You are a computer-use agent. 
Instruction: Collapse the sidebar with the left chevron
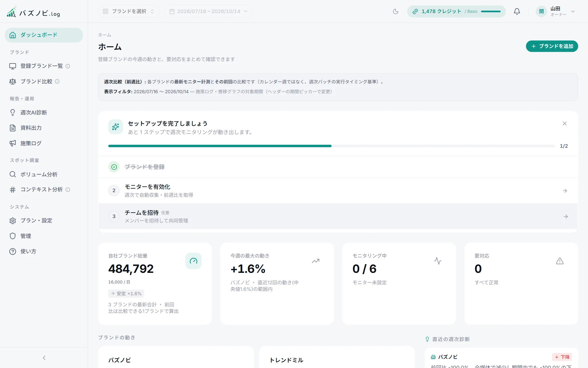(x=44, y=358)
